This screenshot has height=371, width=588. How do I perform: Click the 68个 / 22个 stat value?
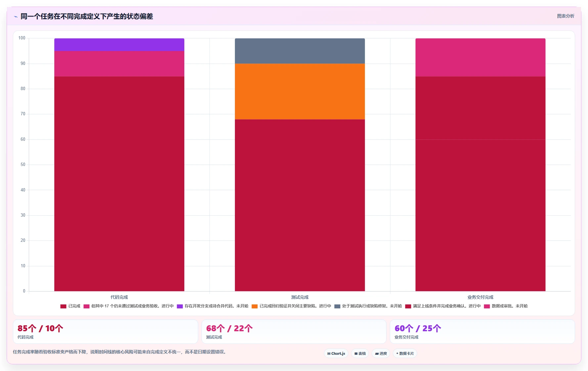click(229, 328)
